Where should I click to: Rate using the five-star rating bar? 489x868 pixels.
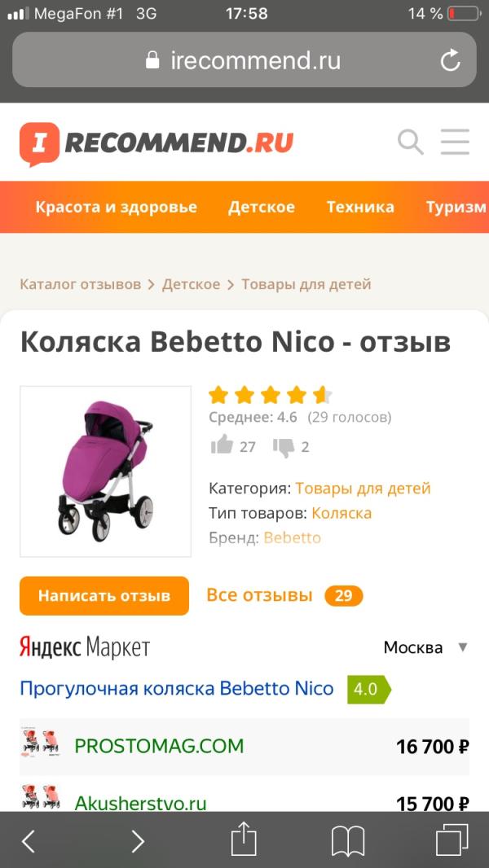(271, 395)
